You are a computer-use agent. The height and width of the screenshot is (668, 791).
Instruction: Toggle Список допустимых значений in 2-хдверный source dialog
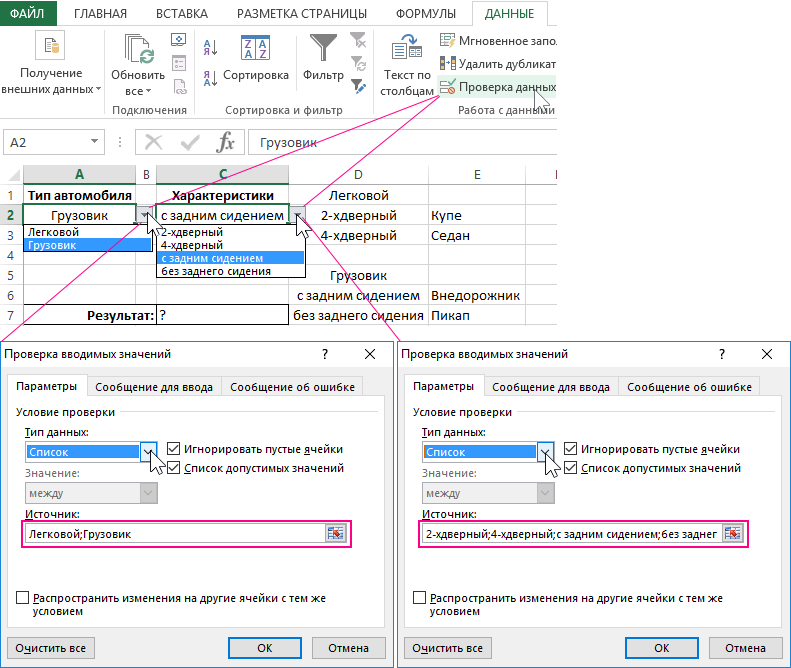[571, 467]
